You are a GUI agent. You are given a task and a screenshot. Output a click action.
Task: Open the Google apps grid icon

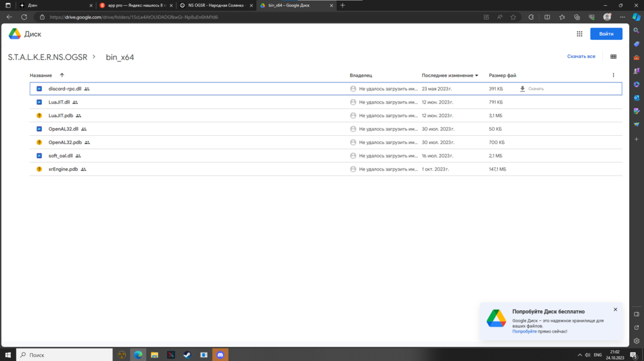tap(580, 34)
